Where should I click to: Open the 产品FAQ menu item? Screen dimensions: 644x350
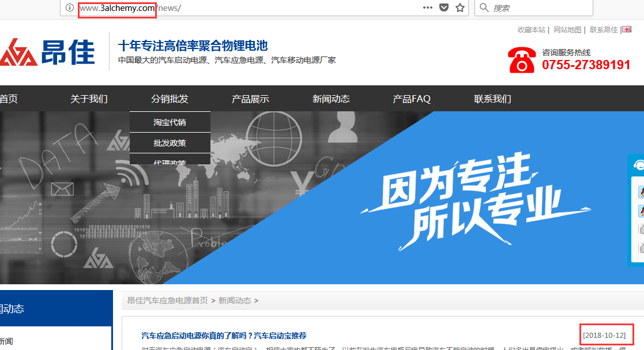(x=412, y=99)
